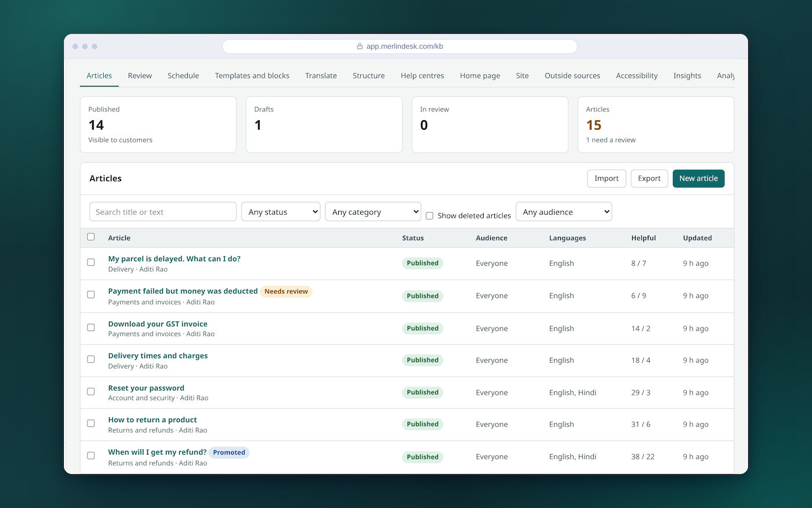Click the '38 / 22' helpful count
The height and width of the screenshot is (508, 812).
click(x=643, y=457)
